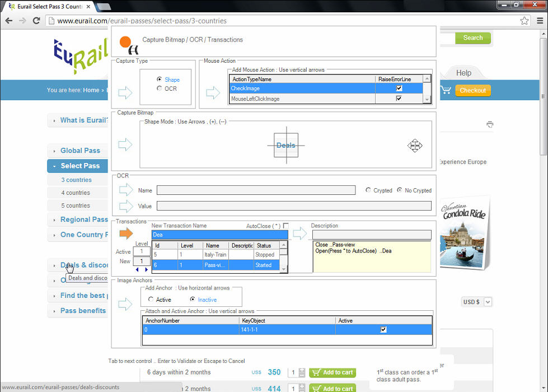The height and width of the screenshot is (392, 548).
Task: Click the blue right level arrow
Action: pos(146,269)
